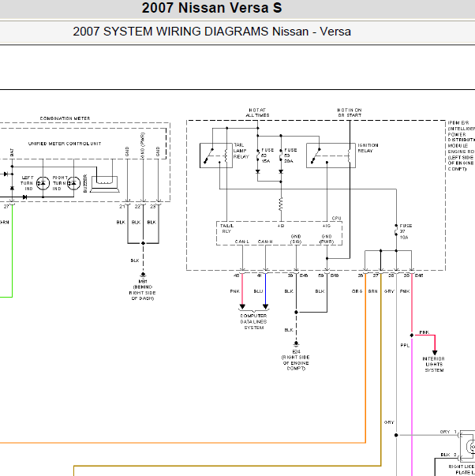Click the ignition relay symbol
This screenshot has height=476, width=475.
(x=331, y=156)
